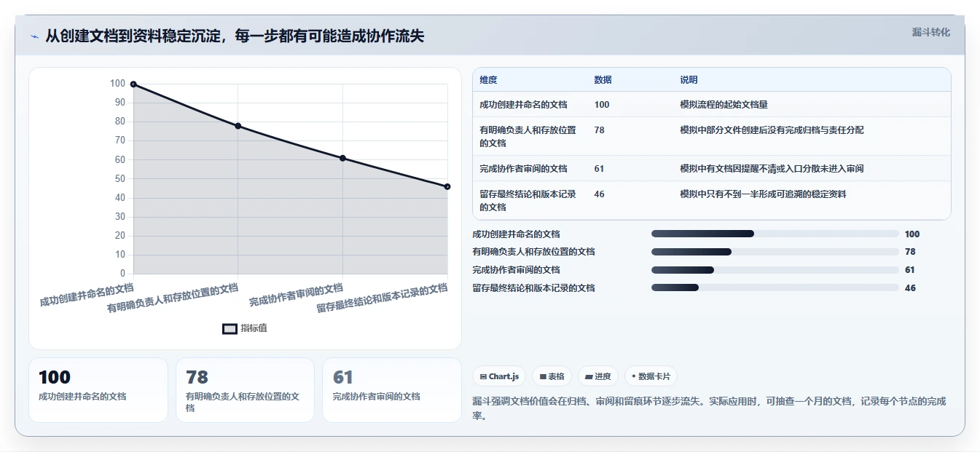
Task: Click the value 78 beside the progress bar
Action: pos(910,252)
